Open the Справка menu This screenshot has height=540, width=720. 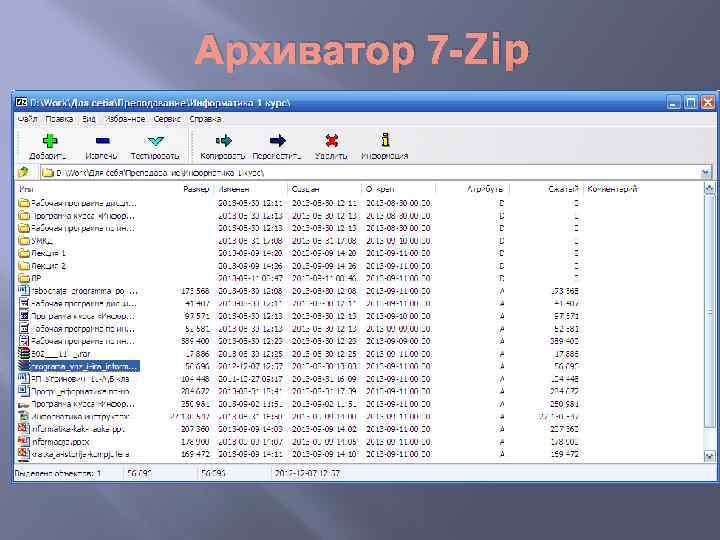click(x=205, y=119)
